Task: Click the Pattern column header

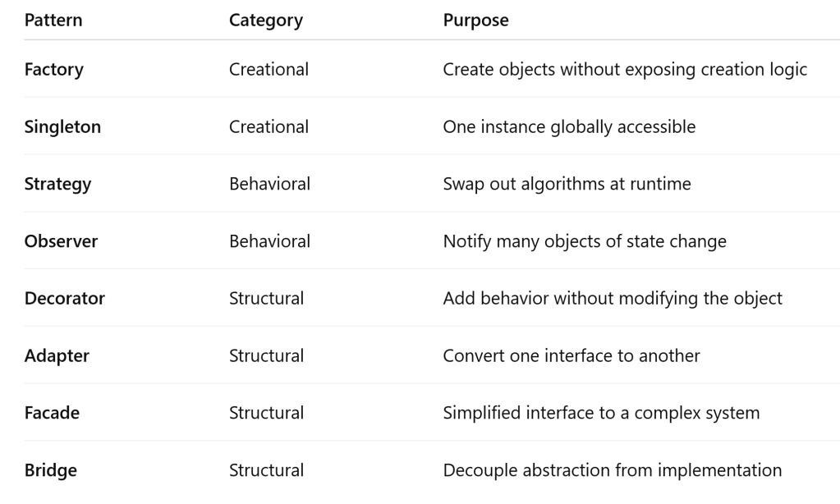Action: (x=53, y=21)
